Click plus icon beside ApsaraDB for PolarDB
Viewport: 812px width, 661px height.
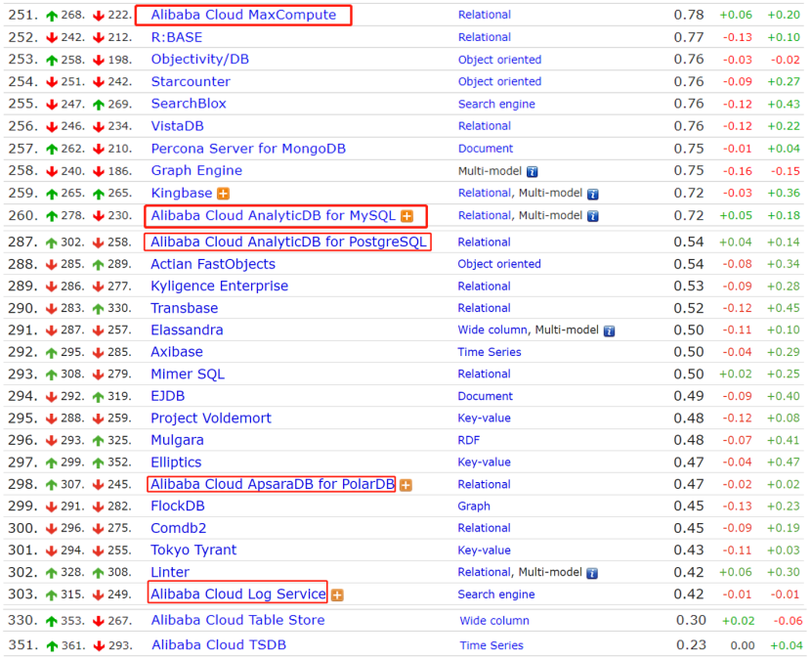pyautogui.click(x=406, y=485)
